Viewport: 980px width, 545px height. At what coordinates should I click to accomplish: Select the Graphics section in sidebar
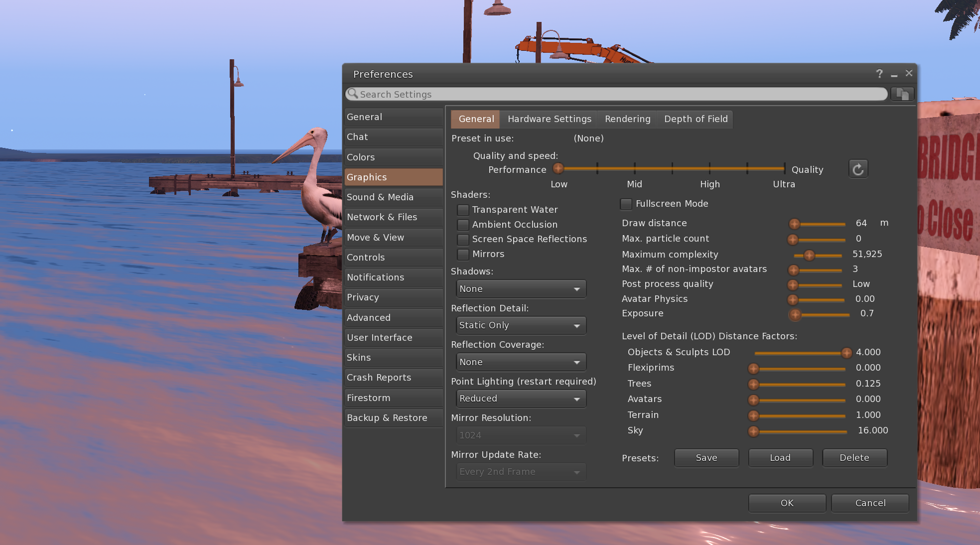393,177
